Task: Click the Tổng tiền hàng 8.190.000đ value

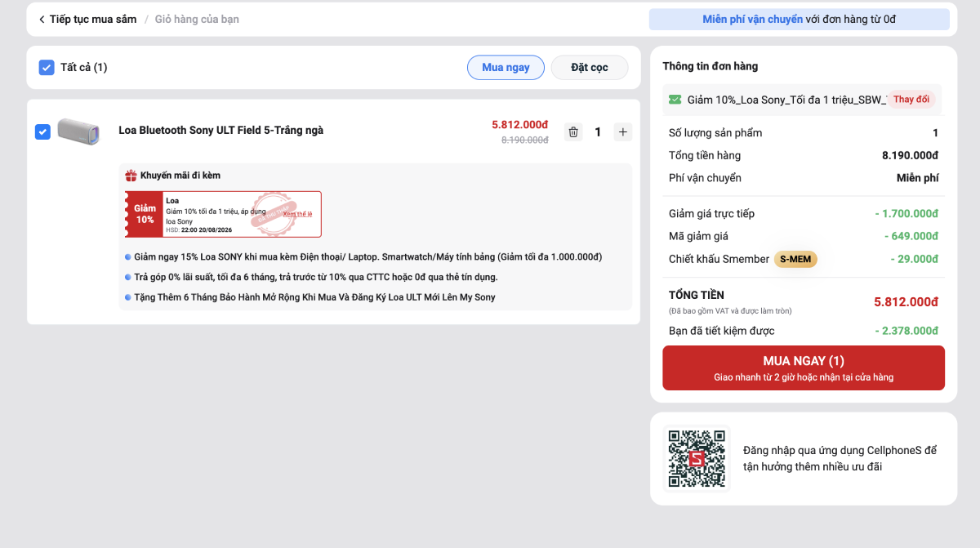Action: (x=910, y=155)
